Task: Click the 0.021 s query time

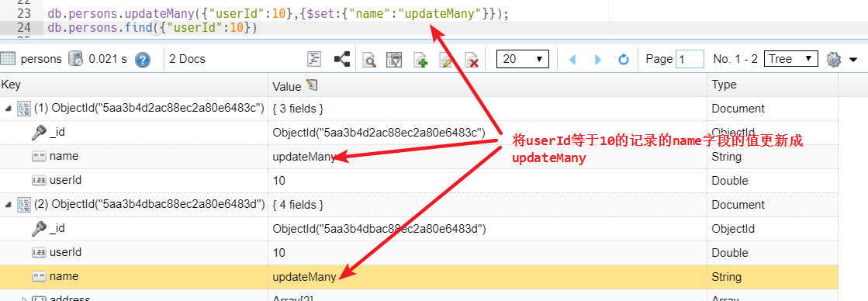Action: pyautogui.click(x=107, y=59)
